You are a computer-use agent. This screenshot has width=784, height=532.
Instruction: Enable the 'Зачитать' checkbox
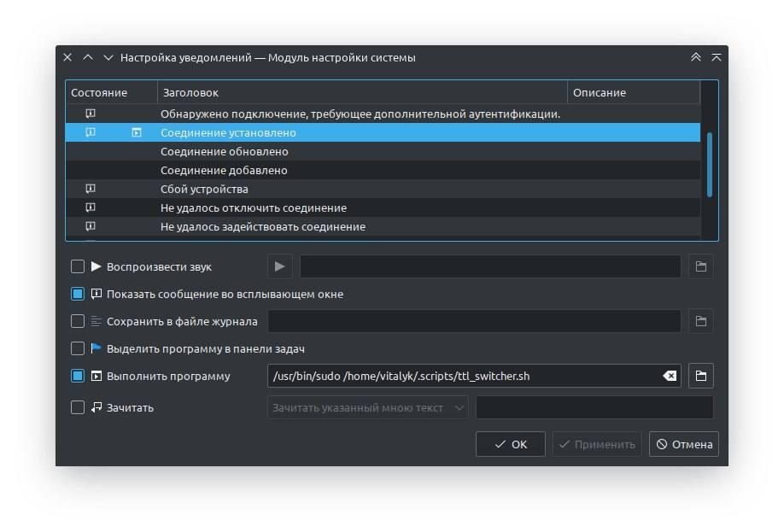click(x=78, y=407)
